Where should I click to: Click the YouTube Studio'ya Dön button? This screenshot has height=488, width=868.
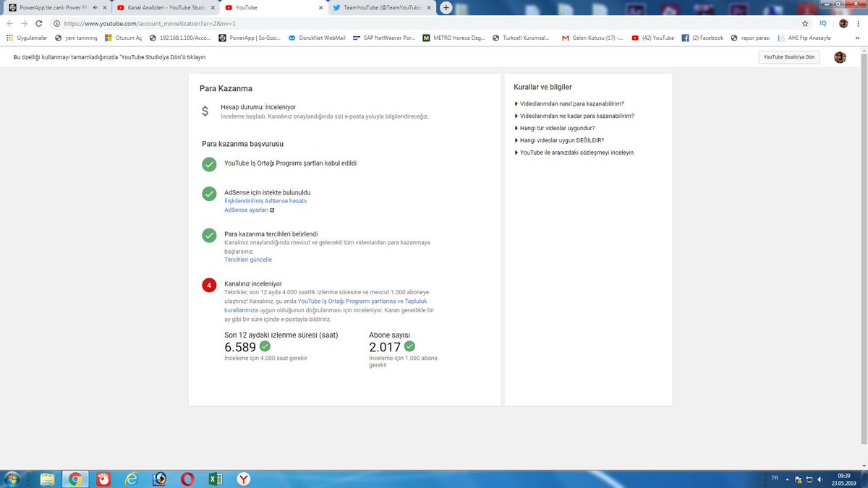pos(789,57)
